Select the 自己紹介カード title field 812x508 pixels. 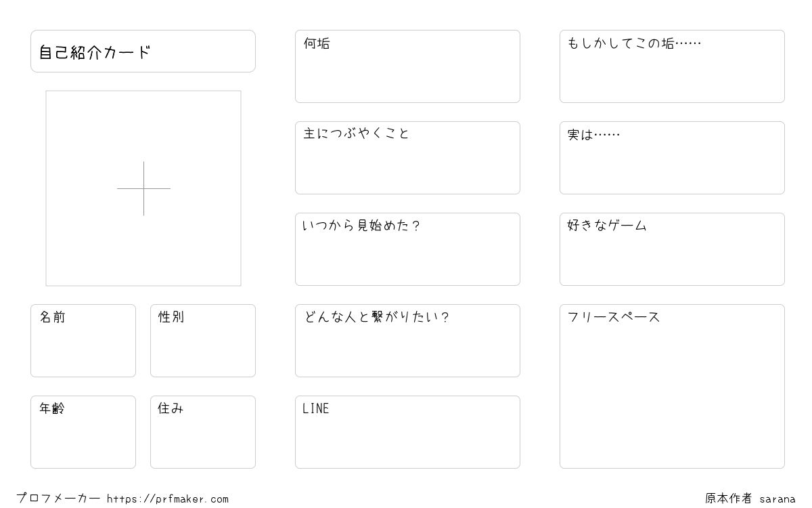tap(143, 51)
